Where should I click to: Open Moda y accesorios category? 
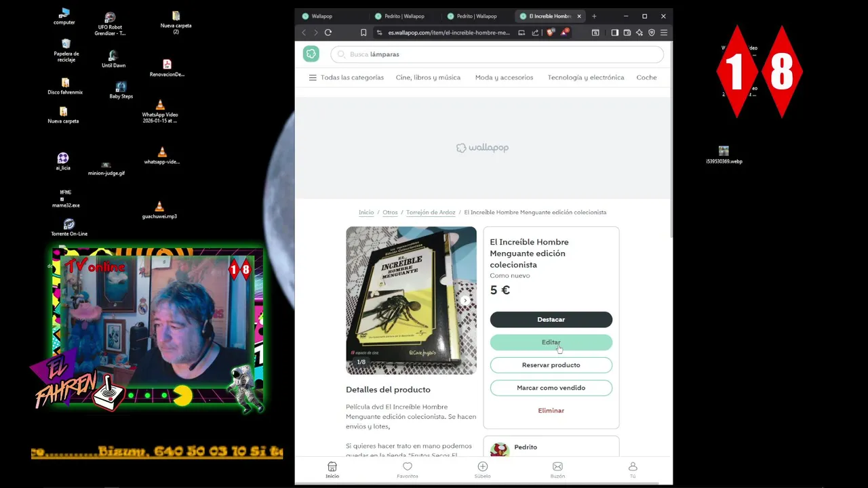(504, 77)
